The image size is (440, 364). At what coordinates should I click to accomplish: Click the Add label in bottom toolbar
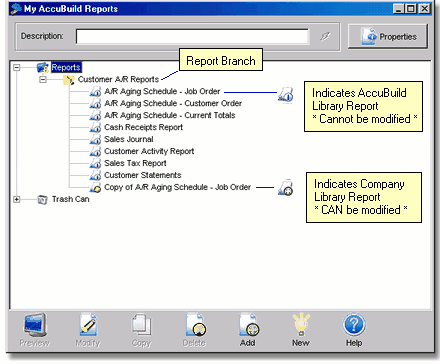[x=248, y=343]
